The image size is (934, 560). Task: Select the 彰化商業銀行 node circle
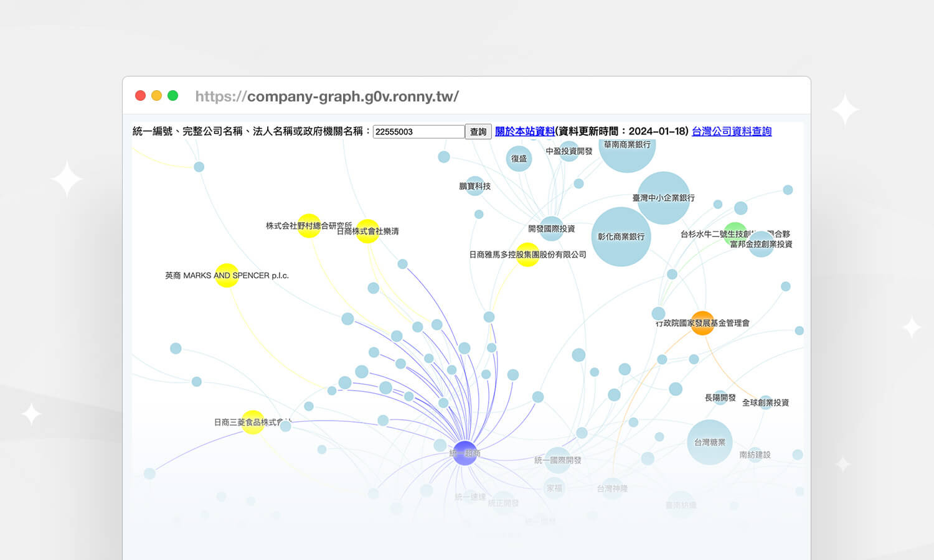click(x=621, y=237)
